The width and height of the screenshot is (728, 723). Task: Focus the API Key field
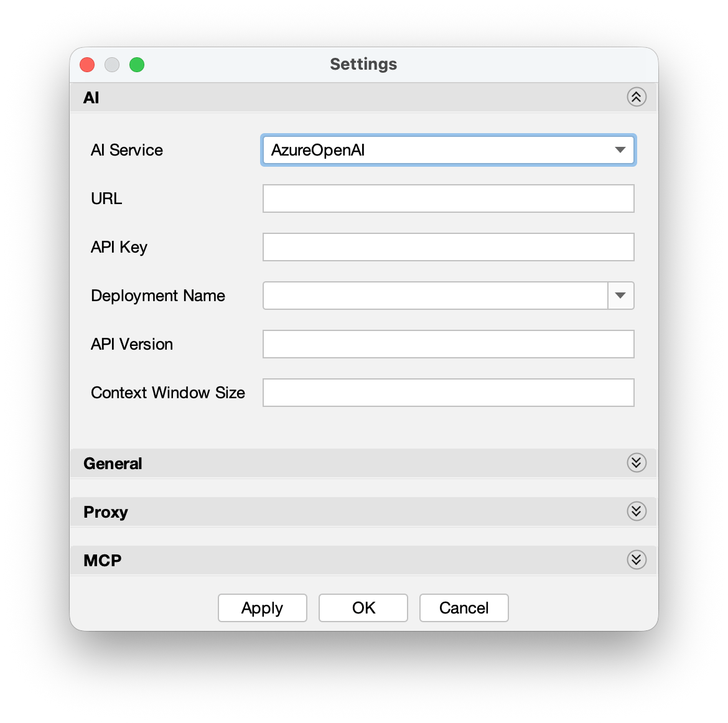tap(448, 247)
